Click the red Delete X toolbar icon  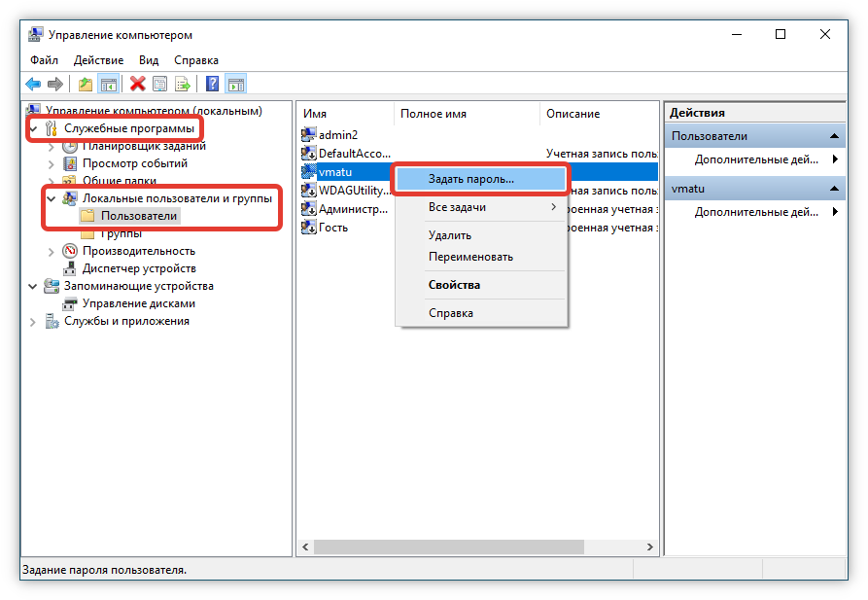pyautogui.click(x=138, y=85)
